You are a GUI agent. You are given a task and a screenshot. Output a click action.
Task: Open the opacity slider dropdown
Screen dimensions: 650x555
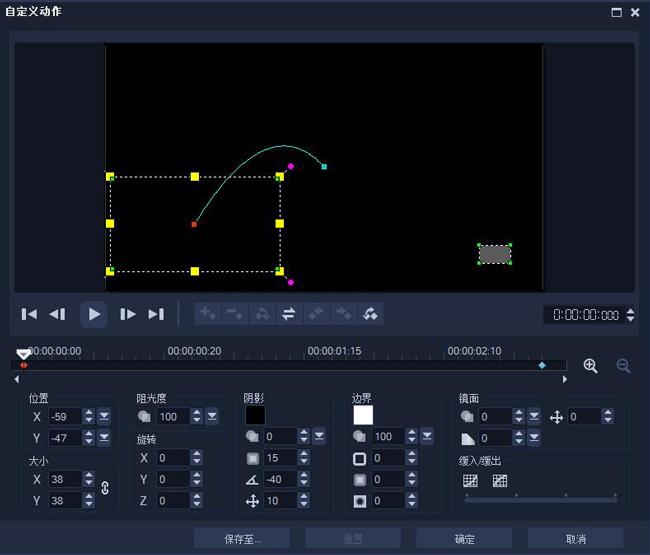(x=212, y=417)
